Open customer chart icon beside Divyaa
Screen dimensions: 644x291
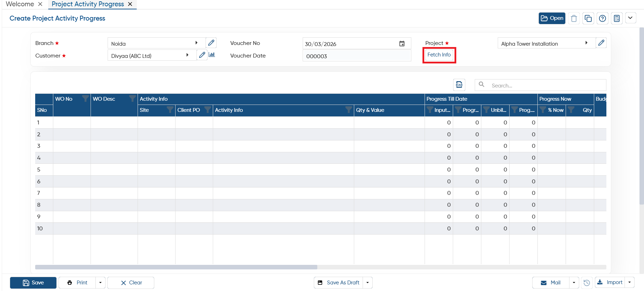point(212,55)
